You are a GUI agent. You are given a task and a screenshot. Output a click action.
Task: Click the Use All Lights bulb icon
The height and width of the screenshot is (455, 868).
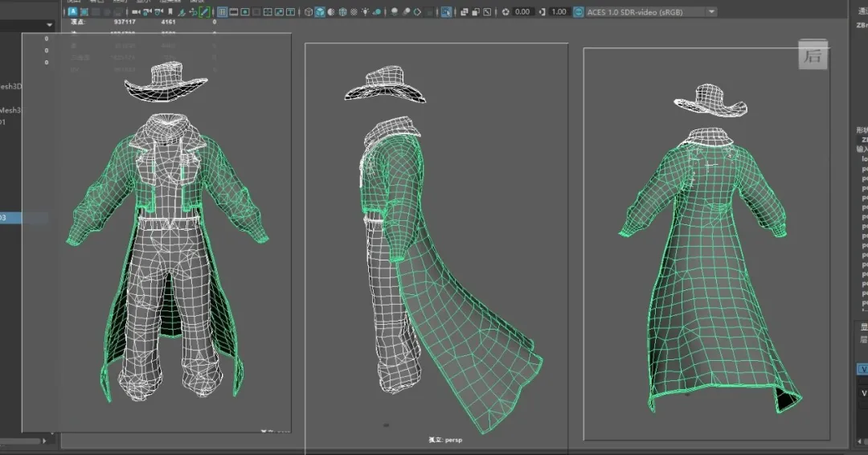pos(365,11)
